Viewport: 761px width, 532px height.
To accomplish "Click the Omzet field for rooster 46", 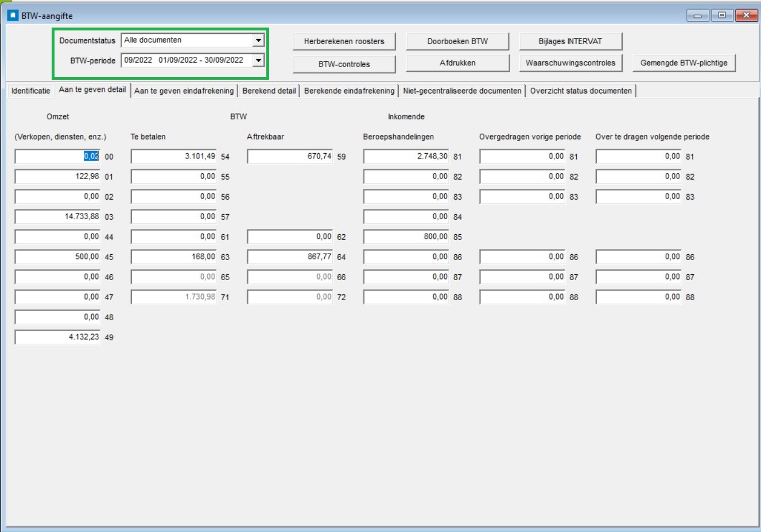I will click(57, 277).
